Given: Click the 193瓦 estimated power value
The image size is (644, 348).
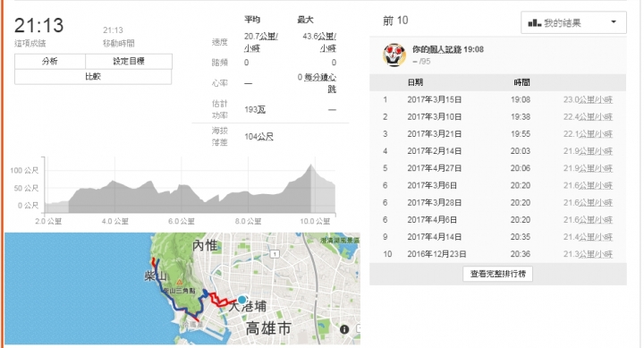Looking at the screenshot, I should [255, 110].
